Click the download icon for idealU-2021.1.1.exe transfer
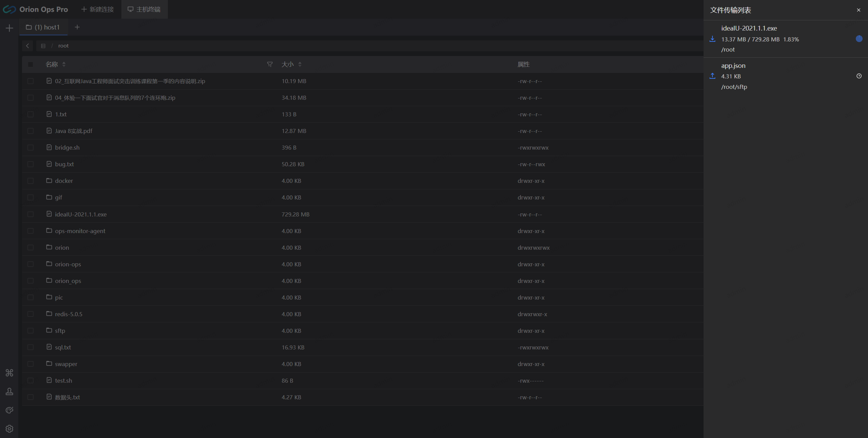Viewport: 868px width, 438px height. coord(712,39)
